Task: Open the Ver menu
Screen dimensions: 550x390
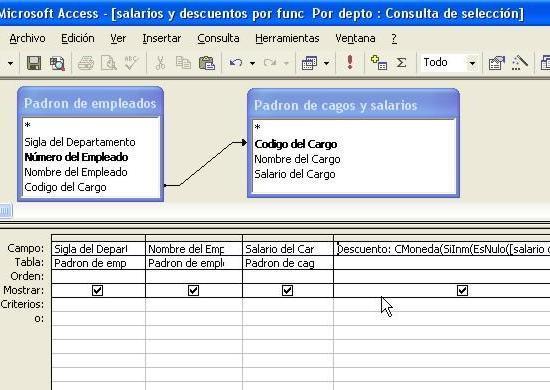Action: [x=118, y=38]
